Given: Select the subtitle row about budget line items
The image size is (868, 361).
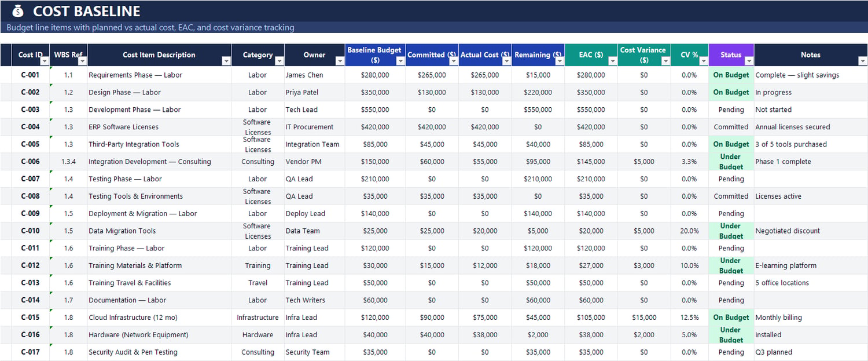Looking at the screenshot, I should pos(434,27).
